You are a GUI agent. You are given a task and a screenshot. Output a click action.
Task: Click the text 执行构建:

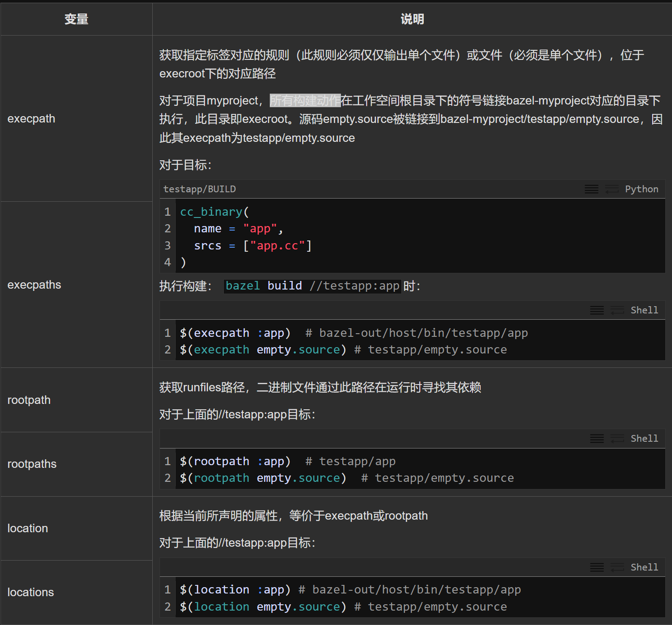pyautogui.click(x=186, y=286)
